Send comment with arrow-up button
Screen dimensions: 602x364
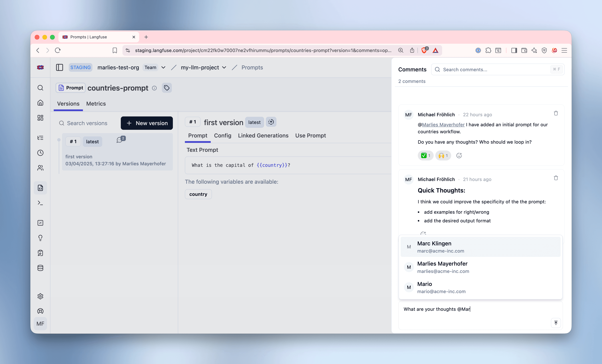[556, 323]
